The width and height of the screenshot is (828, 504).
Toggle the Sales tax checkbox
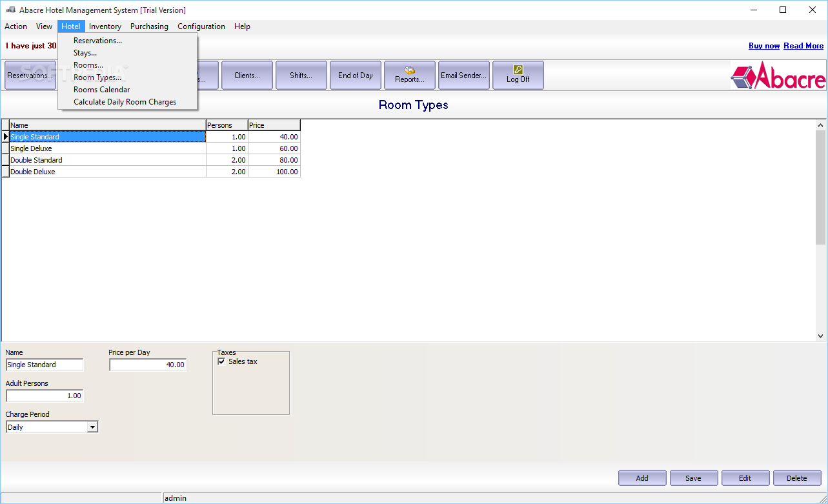coord(222,361)
